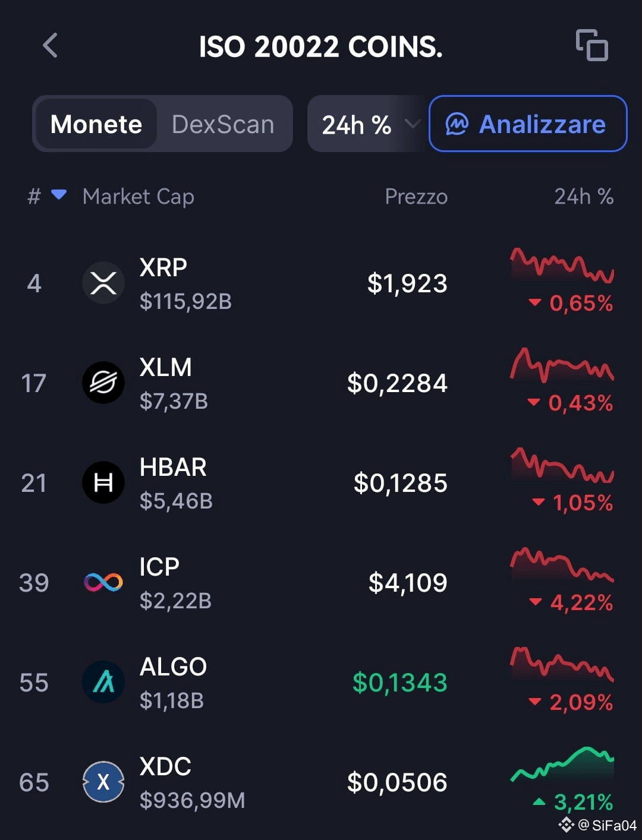This screenshot has height=840, width=642.
Task: Open HBAR via its circular logo
Action: pos(103,482)
